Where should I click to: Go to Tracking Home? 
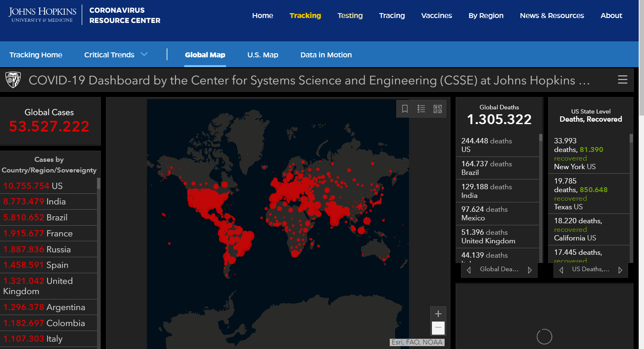tap(36, 55)
